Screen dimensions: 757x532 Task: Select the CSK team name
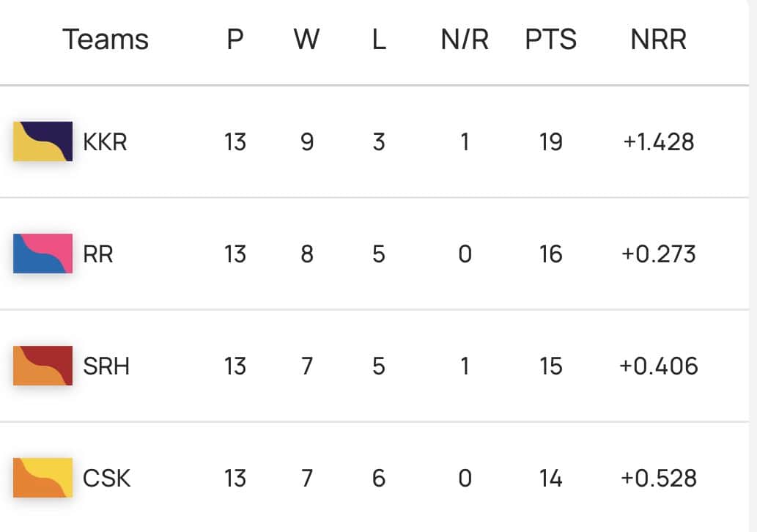coord(106,478)
